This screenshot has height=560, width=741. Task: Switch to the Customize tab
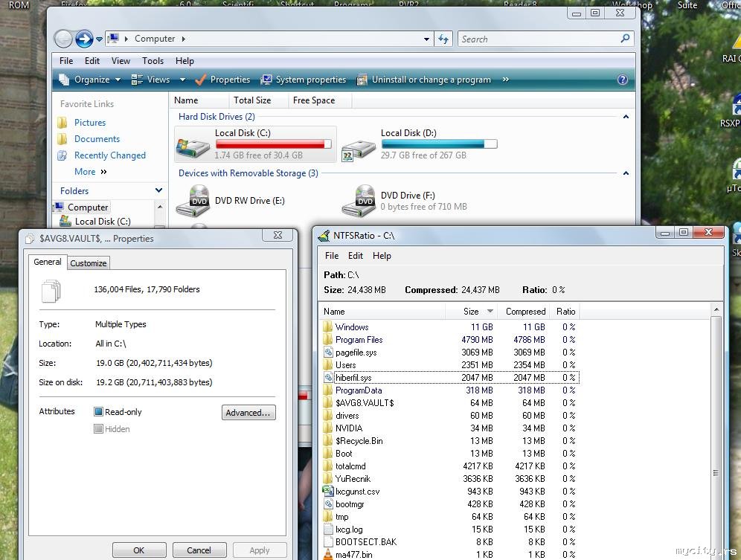[x=89, y=263]
